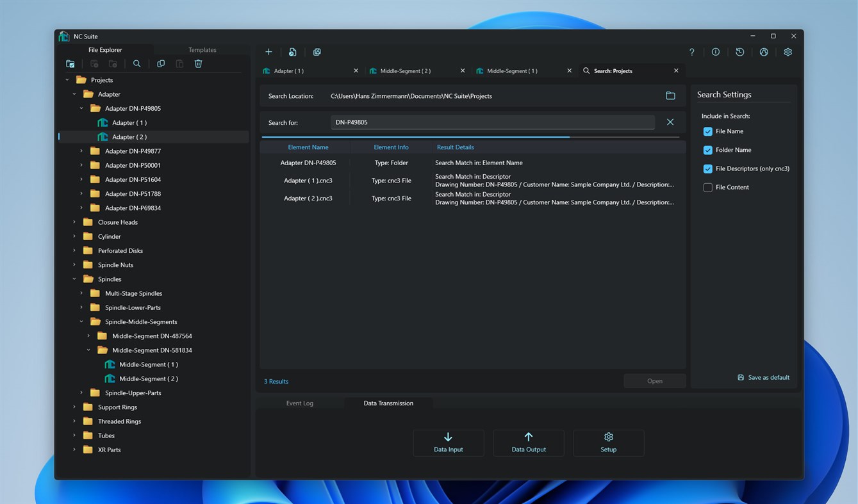This screenshot has height=504, width=858.
Task: Click the help question mark icon
Action: pyautogui.click(x=691, y=52)
